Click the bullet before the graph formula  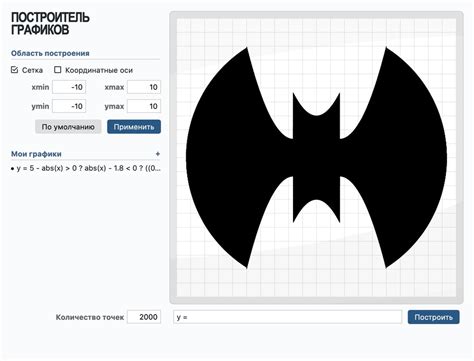tap(13, 169)
